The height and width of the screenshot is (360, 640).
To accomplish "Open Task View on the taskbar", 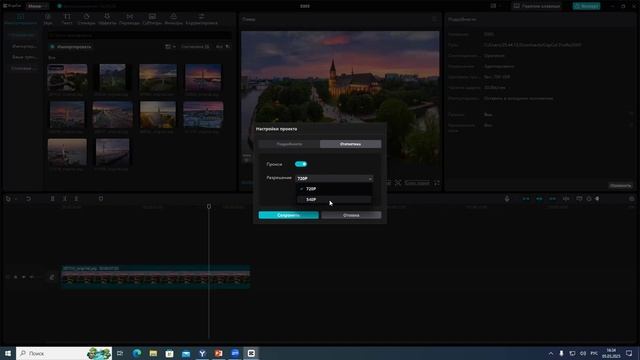I will (120, 353).
